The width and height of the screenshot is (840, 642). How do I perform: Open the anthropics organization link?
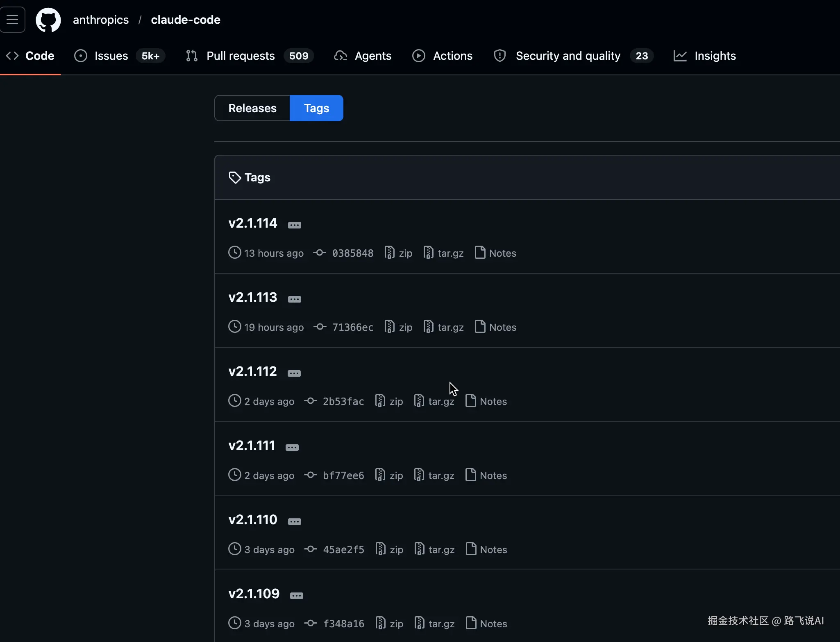coord(101,20)
